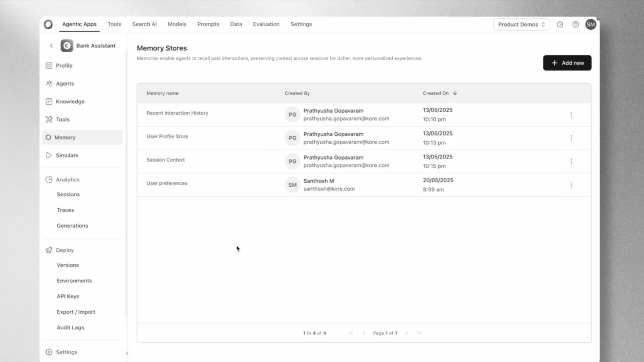The image size is (644, 362).
Task: Go to the previous page arrow
Action: 364,333
